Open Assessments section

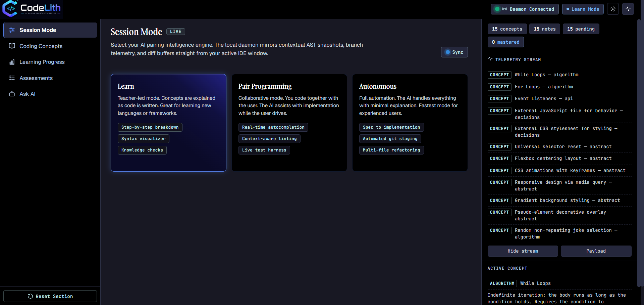click(50, 78)
